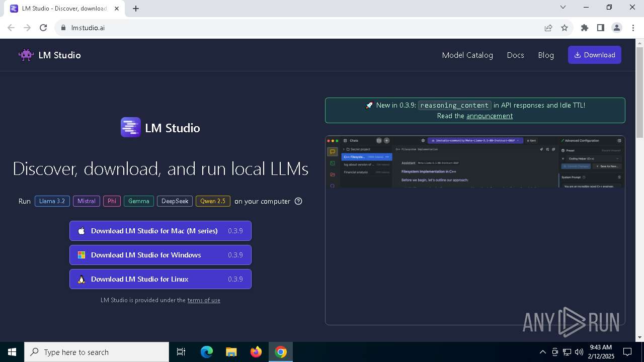Reload the current page
The height and width of the screenshot is (362, 644).
43,28
